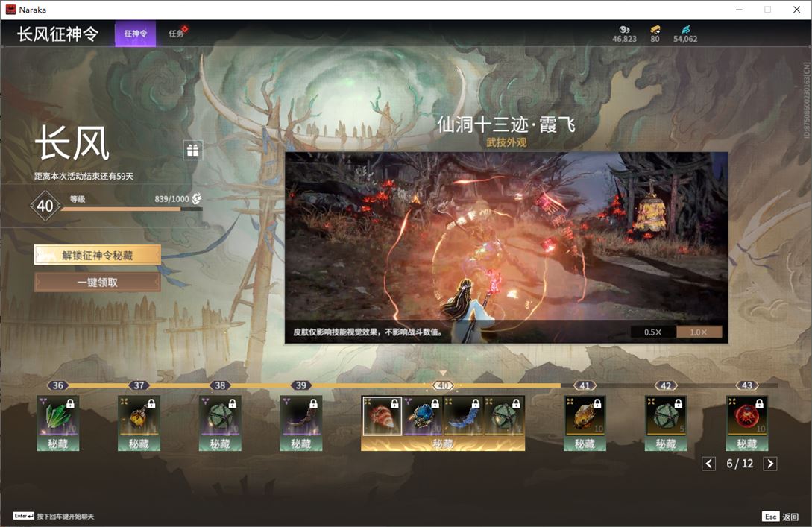Close the Naraka window
Screen dimensions: 812x527
click(x=796, y=10)
